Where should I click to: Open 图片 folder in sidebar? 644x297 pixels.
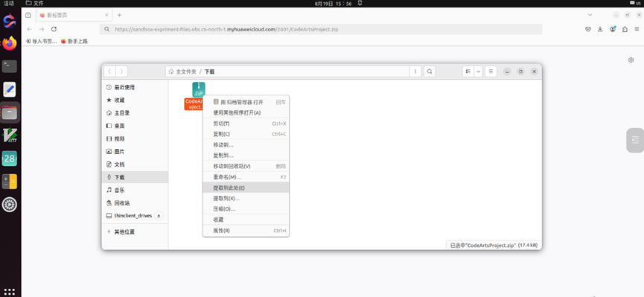pyautogui.click(x=135, y=152)
